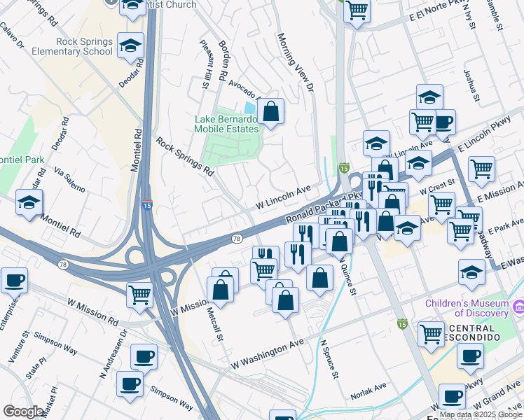
Task: Select the Joshua St street label
Action: tap(472, 85)
